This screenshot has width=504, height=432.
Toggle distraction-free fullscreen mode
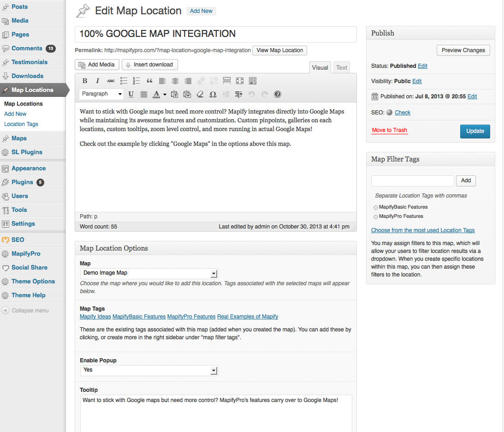click(240, 81)
